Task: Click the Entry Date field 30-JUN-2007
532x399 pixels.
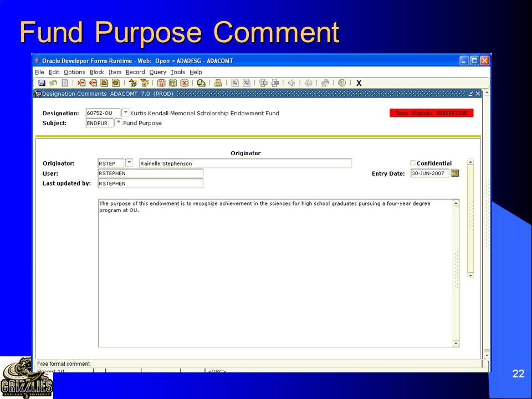Action: (x=429, y=173)
